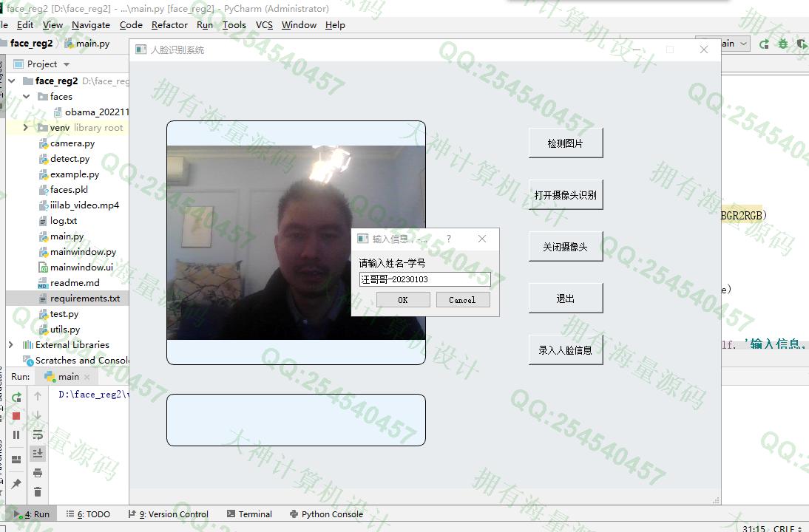Select faces.pkl file
This screenshot has width=809, height=532.
tap(64, 190)
